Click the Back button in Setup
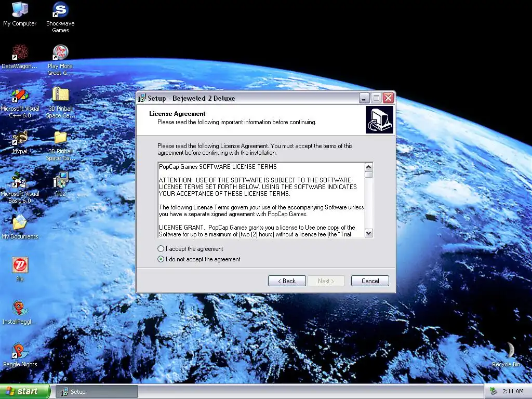Screen dimensions: 532x399 point(287,281)
